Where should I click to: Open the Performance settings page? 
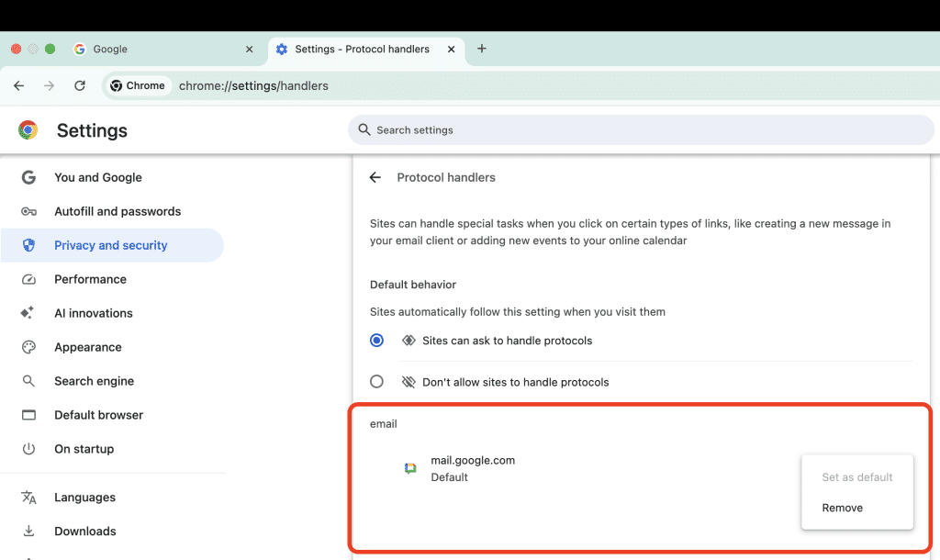90,280
